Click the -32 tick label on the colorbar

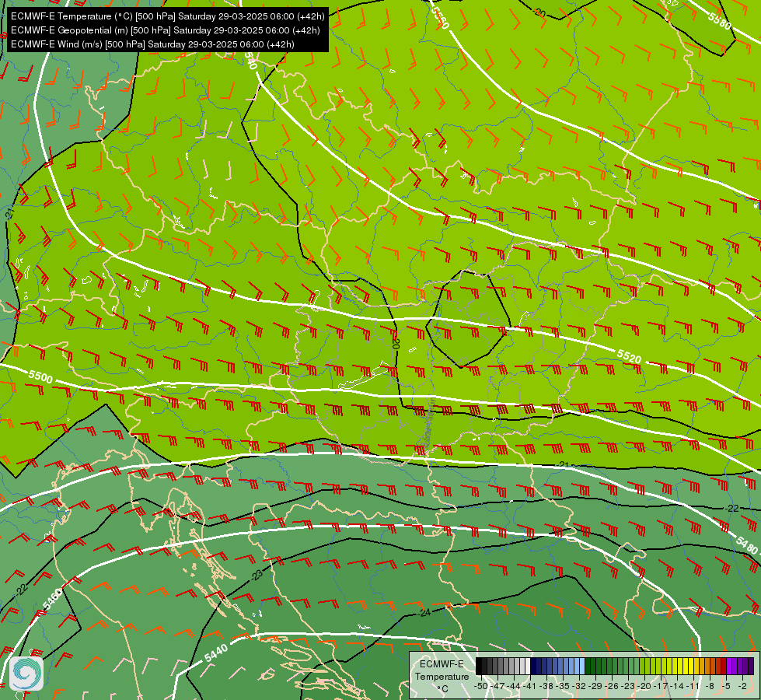(x=580, y=686)
